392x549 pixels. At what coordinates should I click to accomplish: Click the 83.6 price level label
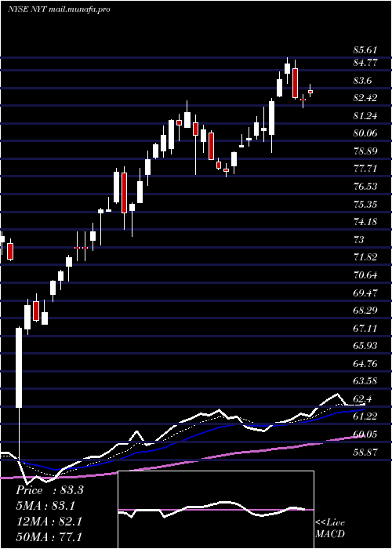pyautogui.click(x=362, y=81)
